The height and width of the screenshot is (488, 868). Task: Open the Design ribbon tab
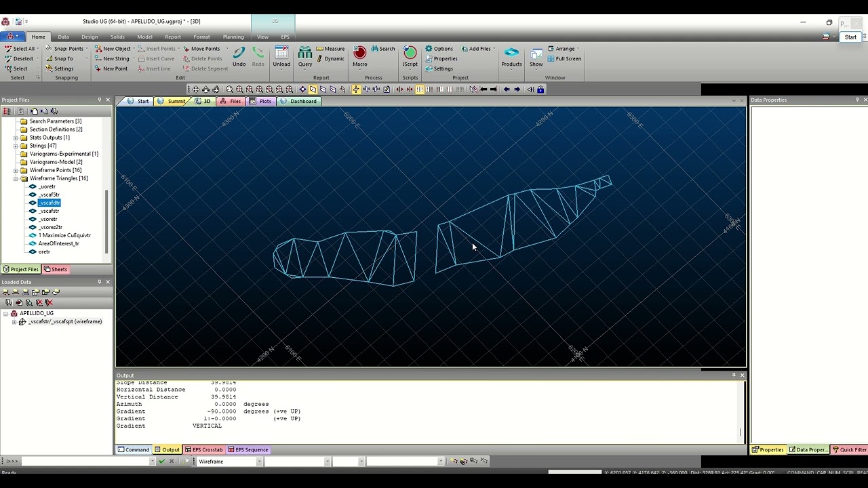tap(90, 37)
